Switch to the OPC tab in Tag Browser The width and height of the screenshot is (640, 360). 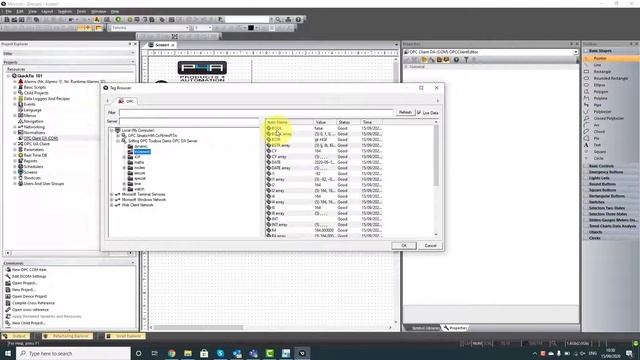[127, 101]
